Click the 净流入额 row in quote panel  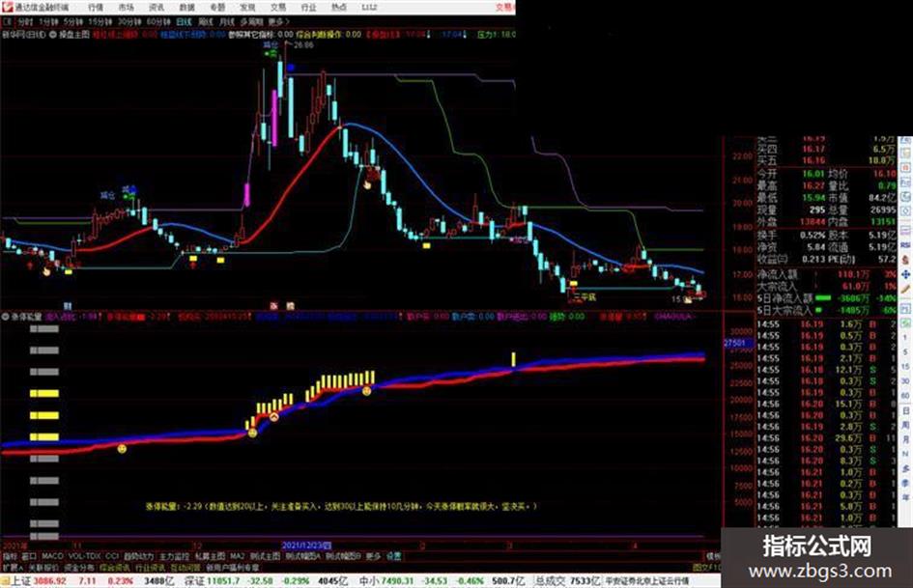827,273
